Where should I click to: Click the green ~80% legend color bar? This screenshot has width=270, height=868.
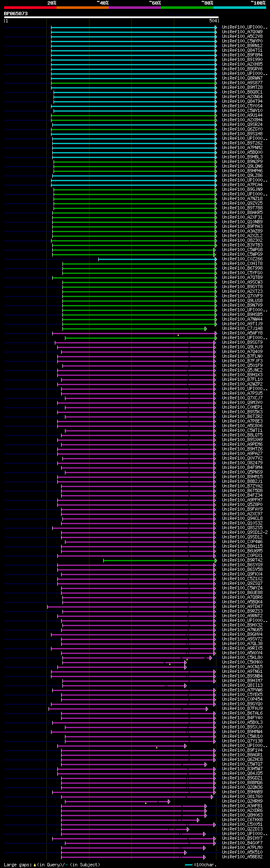[x=187, y=8]
